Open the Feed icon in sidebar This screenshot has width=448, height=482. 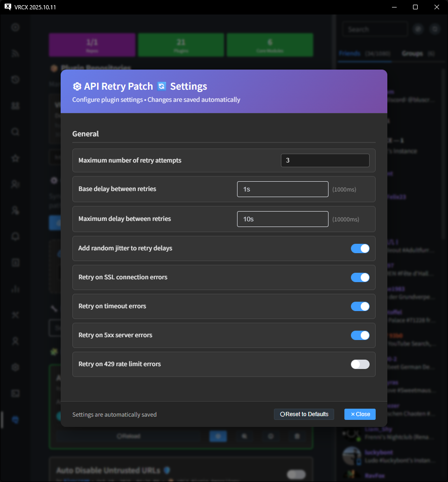click(x=15, y=54)
